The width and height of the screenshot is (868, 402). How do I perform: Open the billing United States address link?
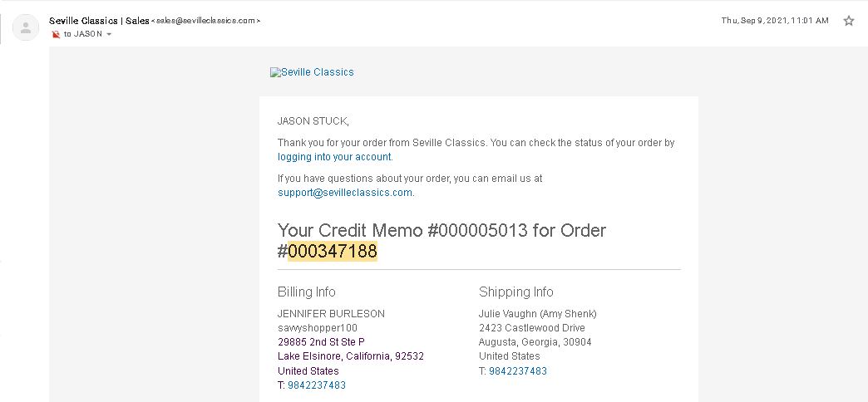[308, 371]
